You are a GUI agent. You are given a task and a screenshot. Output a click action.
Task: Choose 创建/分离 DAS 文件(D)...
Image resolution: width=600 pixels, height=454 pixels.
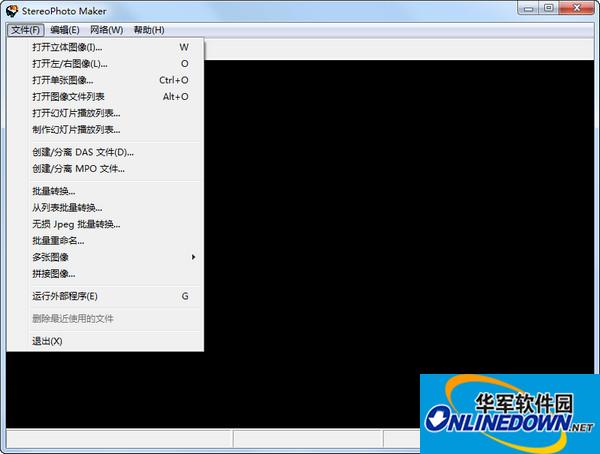(105, 152)
